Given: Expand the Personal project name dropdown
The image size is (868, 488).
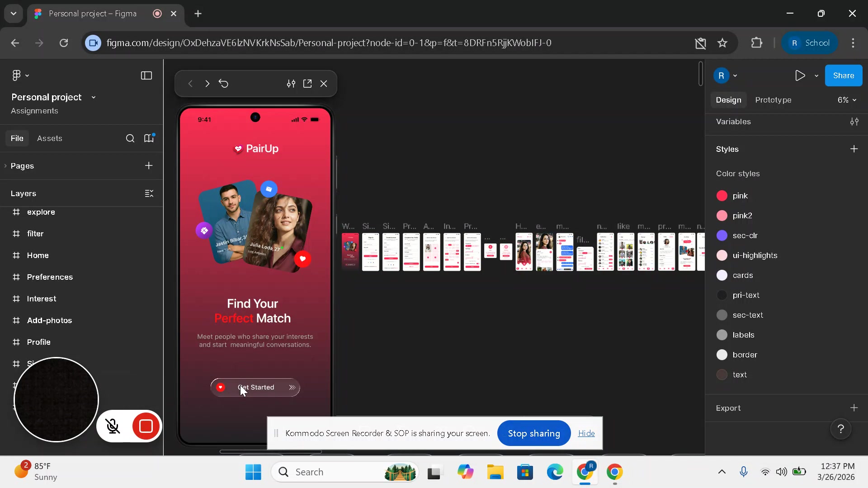Looking at the screenshot, I should click(x=94, y=97).
